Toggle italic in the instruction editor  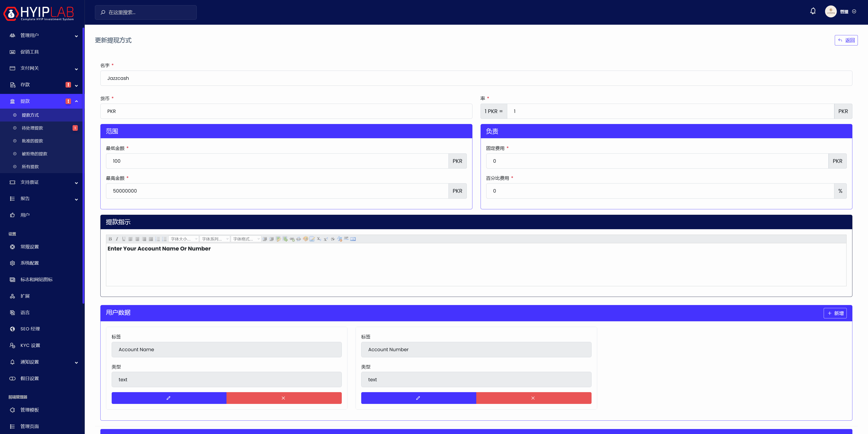[x=117, y=239]
